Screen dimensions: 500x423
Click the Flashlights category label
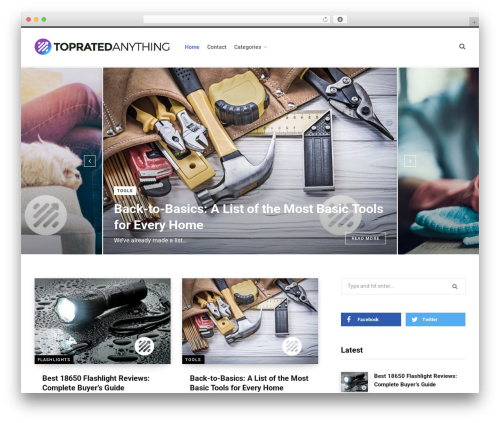coord(54,359)
